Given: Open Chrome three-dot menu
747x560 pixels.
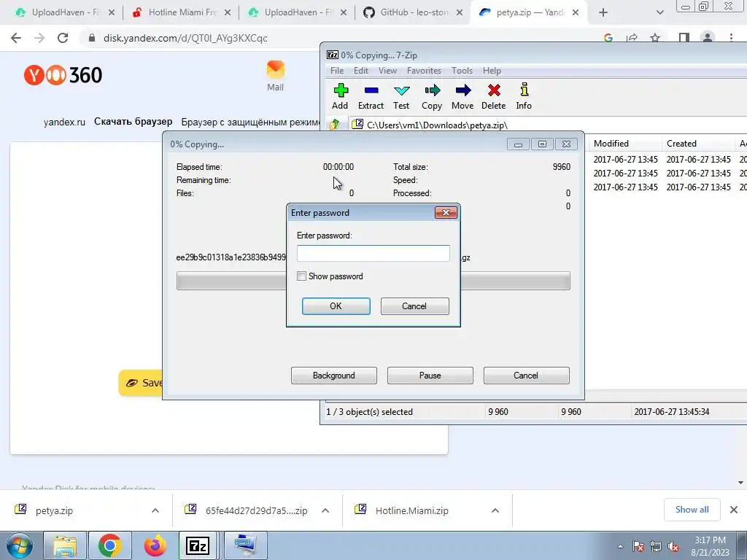Looking at the screenshot, I should (x=731, y=38).
